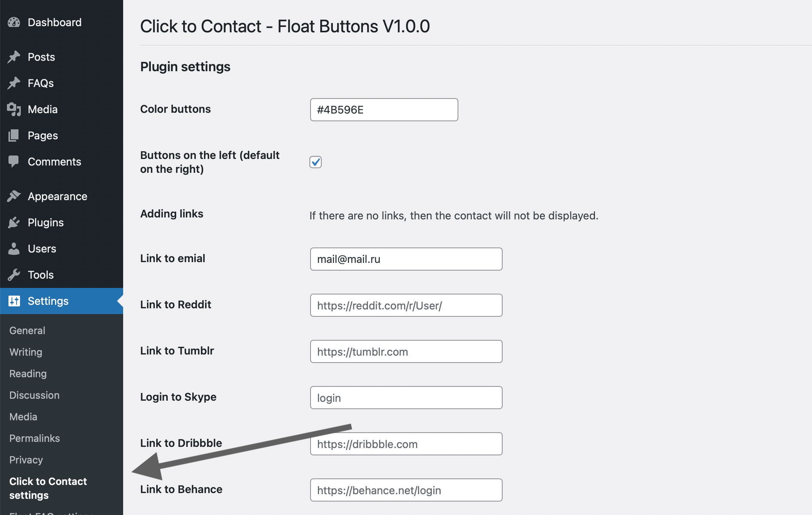Click the Posts pushpin icon
Screen dimensions: 812x515
coord(14,57)
